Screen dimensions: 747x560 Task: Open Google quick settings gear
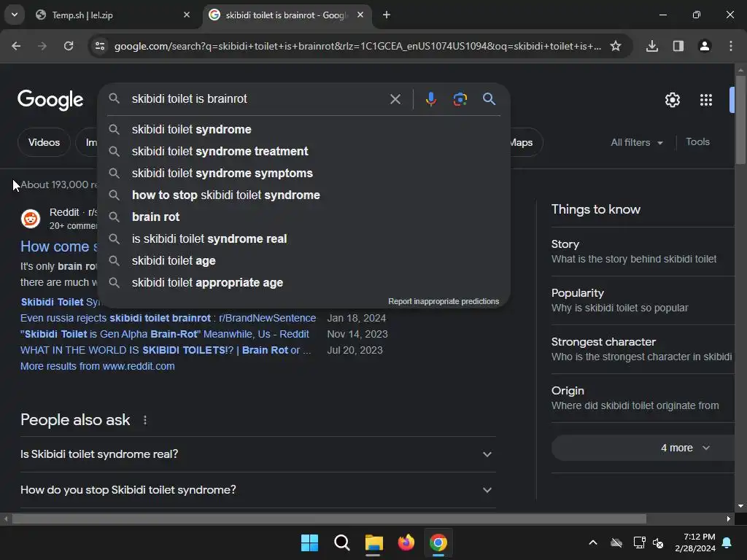672,100
